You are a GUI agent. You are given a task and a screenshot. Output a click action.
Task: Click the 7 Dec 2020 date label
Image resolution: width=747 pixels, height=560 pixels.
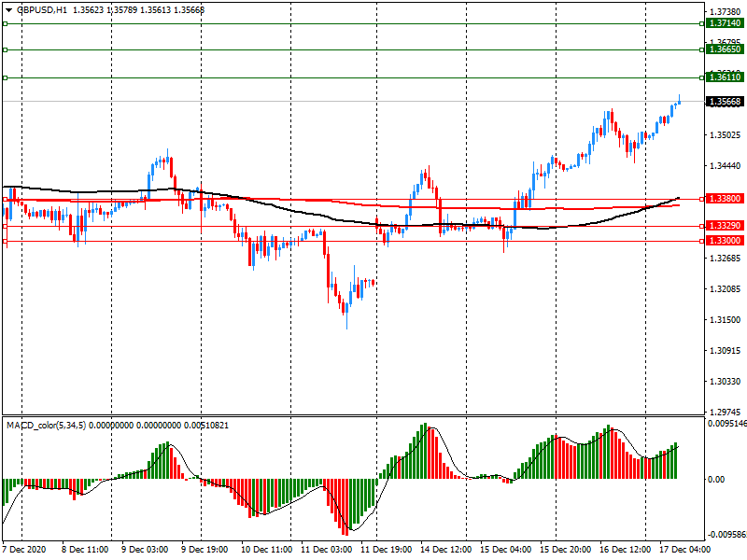pos(26,551)
